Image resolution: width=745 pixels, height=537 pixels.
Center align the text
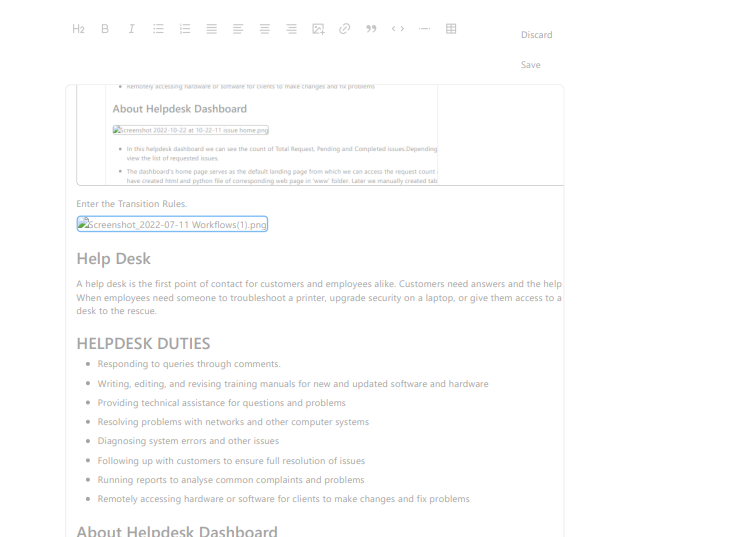point(265,29)
